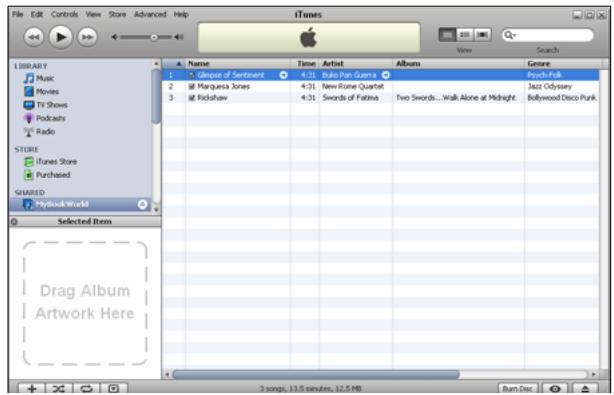Sort by the Name column header

coord(238,63)
